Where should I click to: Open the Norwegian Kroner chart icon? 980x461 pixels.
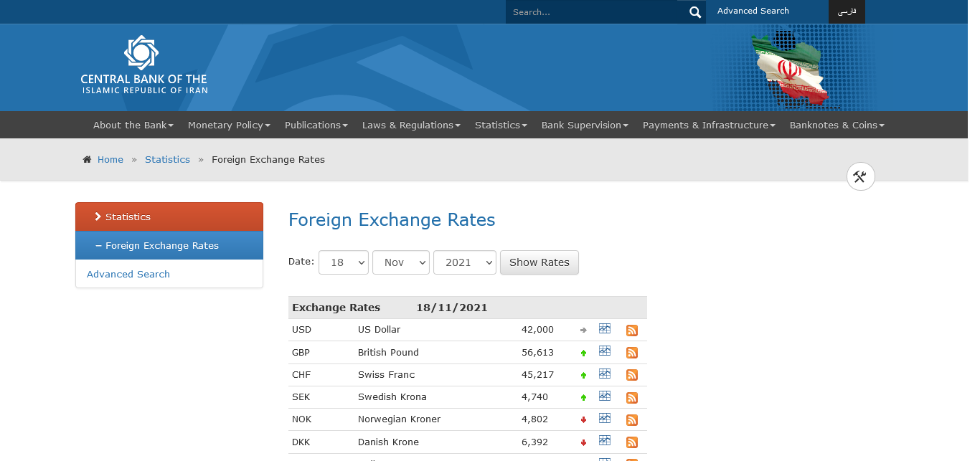pyautogui.click(x=605, y=418)
